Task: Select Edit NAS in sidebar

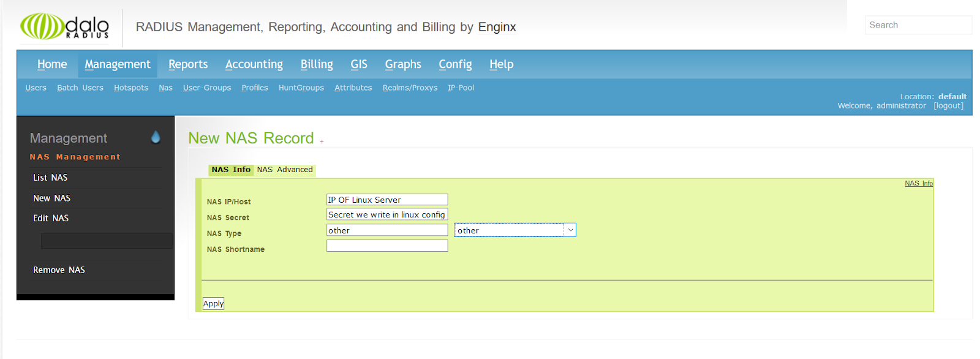Action: 51,218
